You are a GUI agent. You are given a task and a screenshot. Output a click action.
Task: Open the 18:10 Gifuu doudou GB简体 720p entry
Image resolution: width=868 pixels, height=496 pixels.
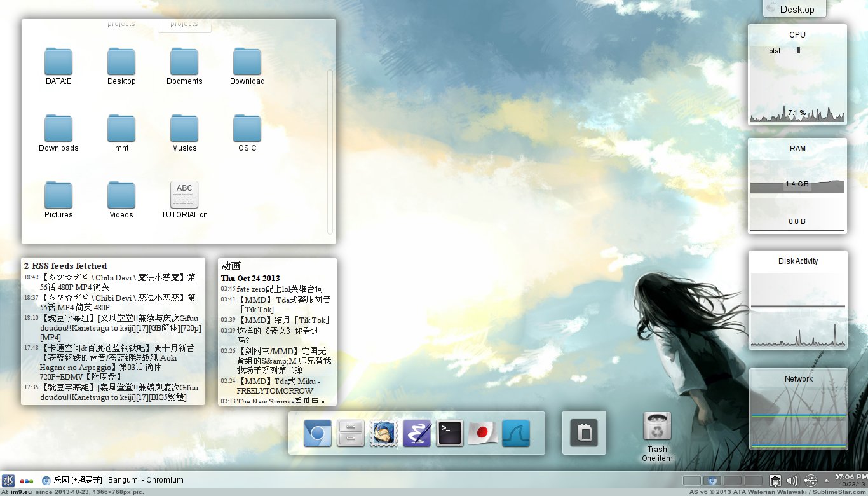click(112, 327)
